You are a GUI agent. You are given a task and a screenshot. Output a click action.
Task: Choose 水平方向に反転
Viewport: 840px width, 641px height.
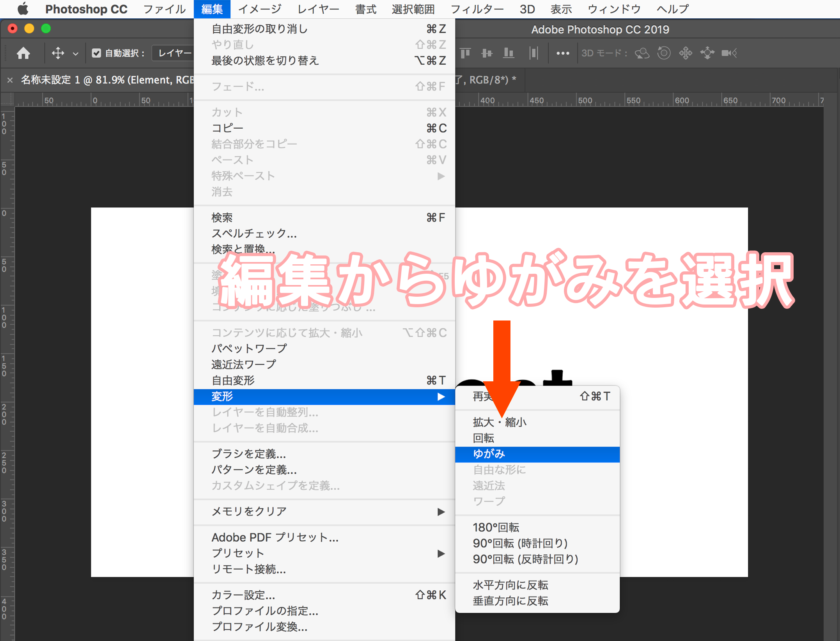pyautogui.click(x=537, y=585)
